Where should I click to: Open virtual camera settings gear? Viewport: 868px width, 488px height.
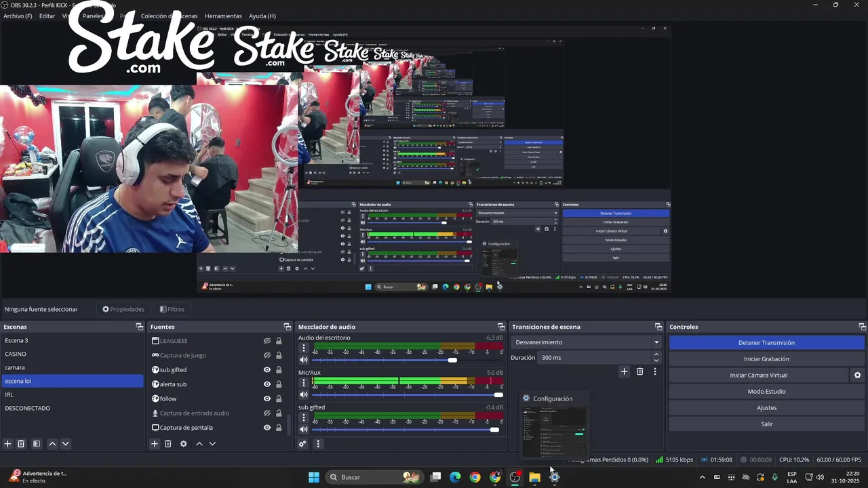857,375
